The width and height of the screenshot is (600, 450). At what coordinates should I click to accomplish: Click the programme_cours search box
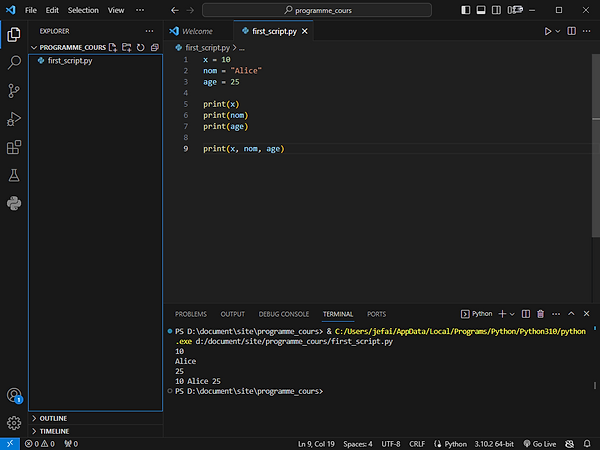pyautogui.click(x=317, y=10)
